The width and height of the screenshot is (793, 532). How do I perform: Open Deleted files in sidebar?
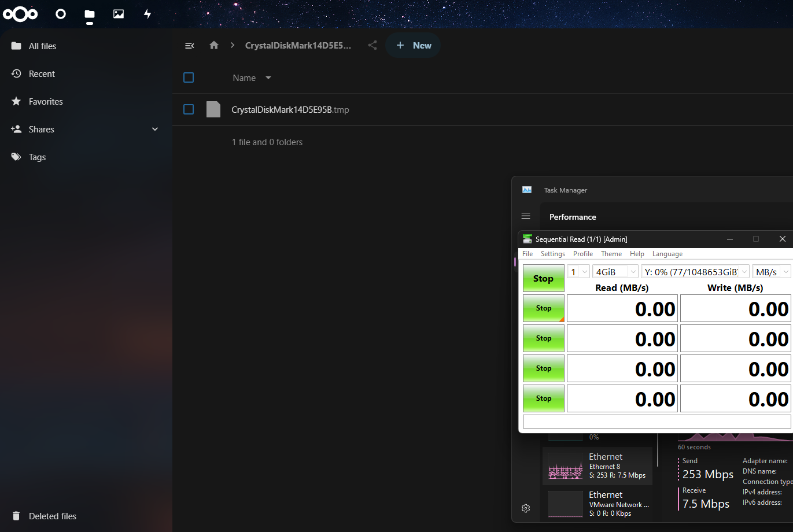click(86, 516)
